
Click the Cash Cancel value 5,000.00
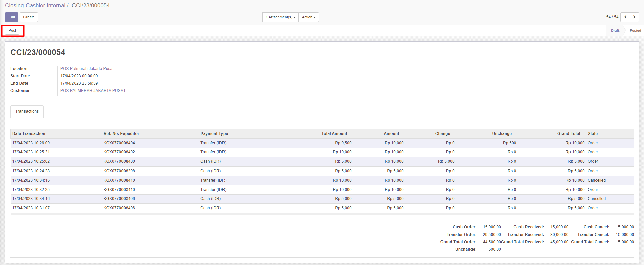tap(626, 227)
